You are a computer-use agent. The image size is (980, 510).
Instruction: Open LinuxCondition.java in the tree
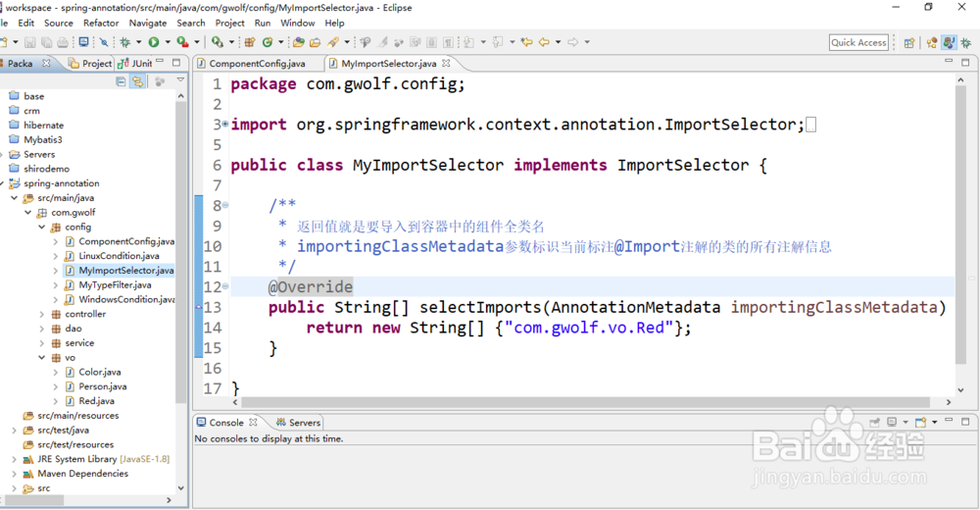pyautogui.click(x=119, y=256)
